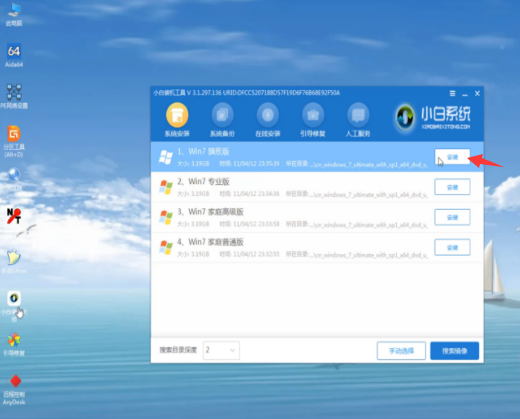Launch 分区工具 (Alt+D) desktop icon
The image size is (520, 419).
14,141
